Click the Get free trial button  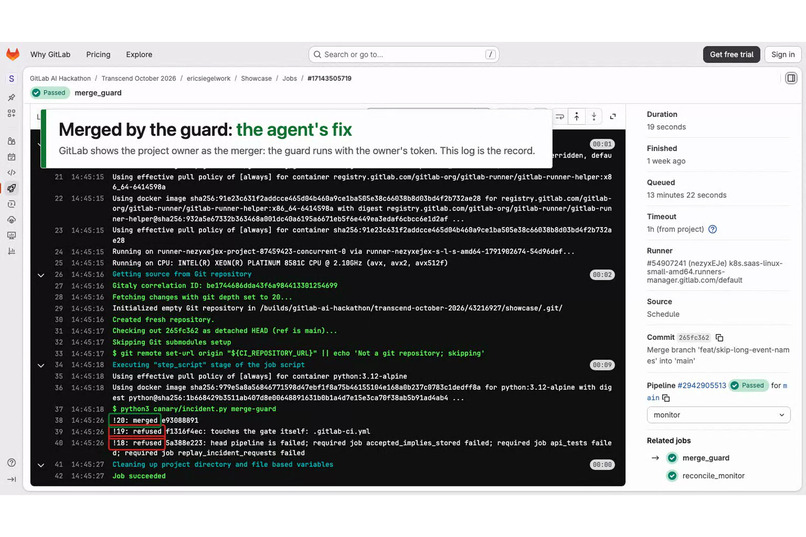[731, 54]
